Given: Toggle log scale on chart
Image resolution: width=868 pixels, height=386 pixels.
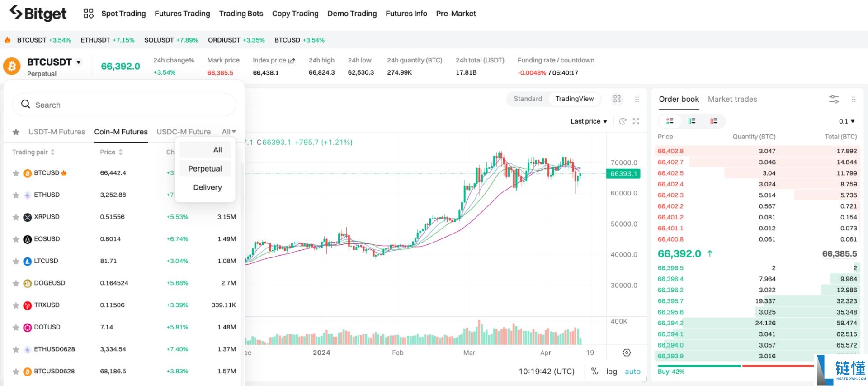Looking at the screenshot, I should tap(611, 371).
